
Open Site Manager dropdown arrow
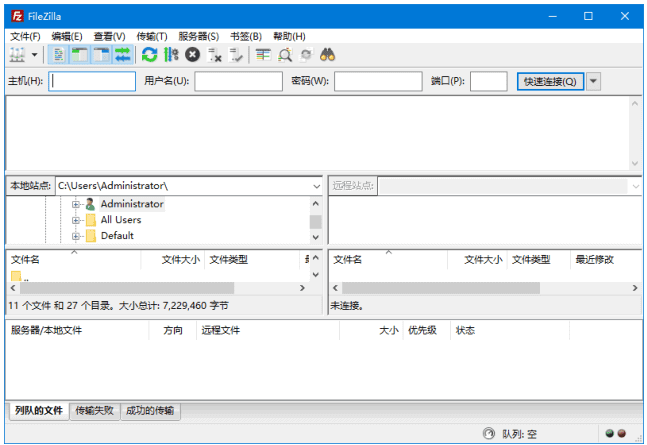coord(35,55)
